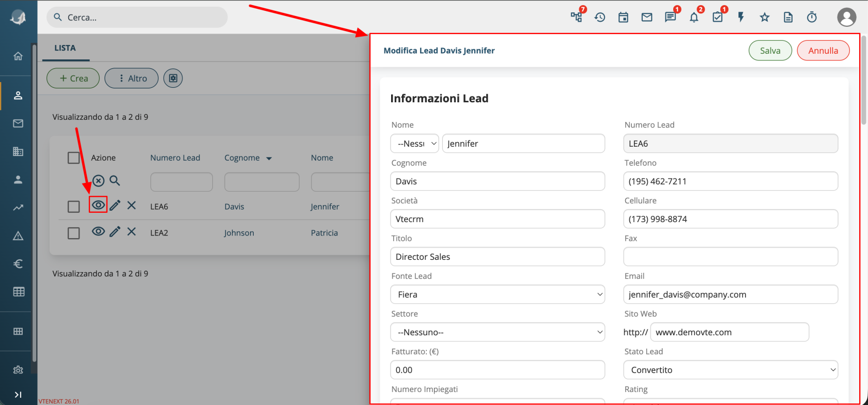Screen dimensions: 868x405
Task: Open the Fonte Lead dropdown showing Fiera
Action: 498,294
